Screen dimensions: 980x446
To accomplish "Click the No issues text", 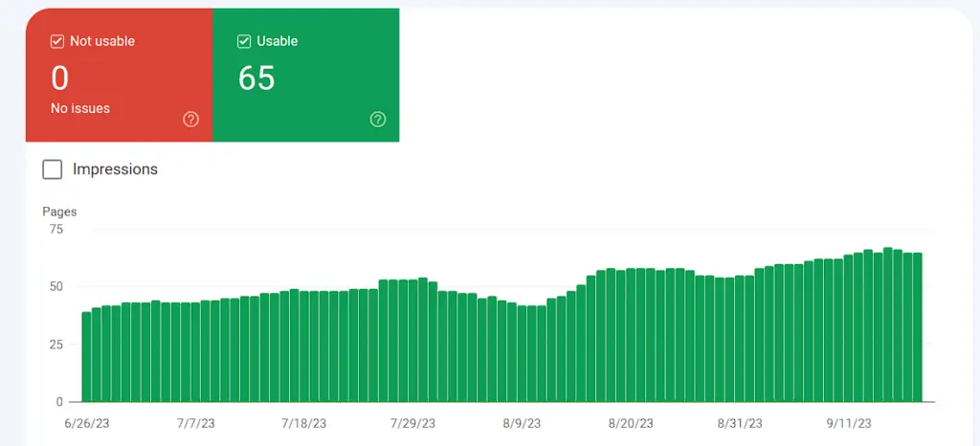I will (x=80, y=109).
